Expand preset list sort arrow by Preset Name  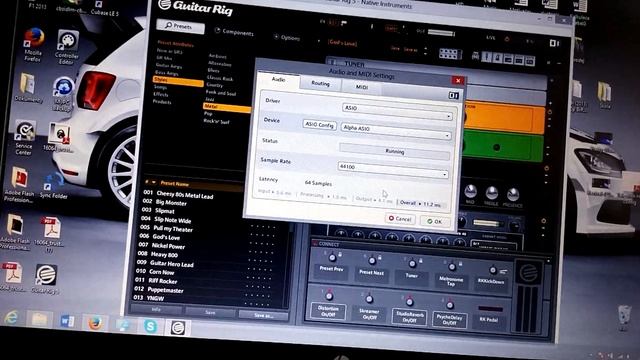154,182
